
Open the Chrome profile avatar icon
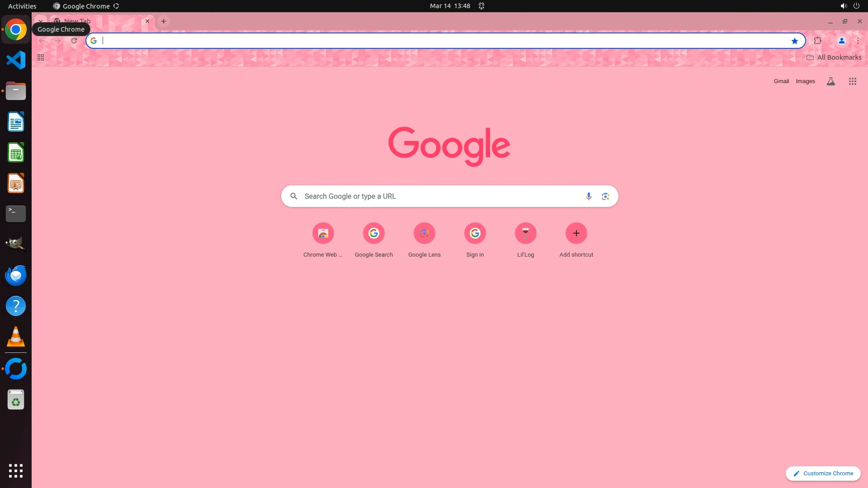841,41
